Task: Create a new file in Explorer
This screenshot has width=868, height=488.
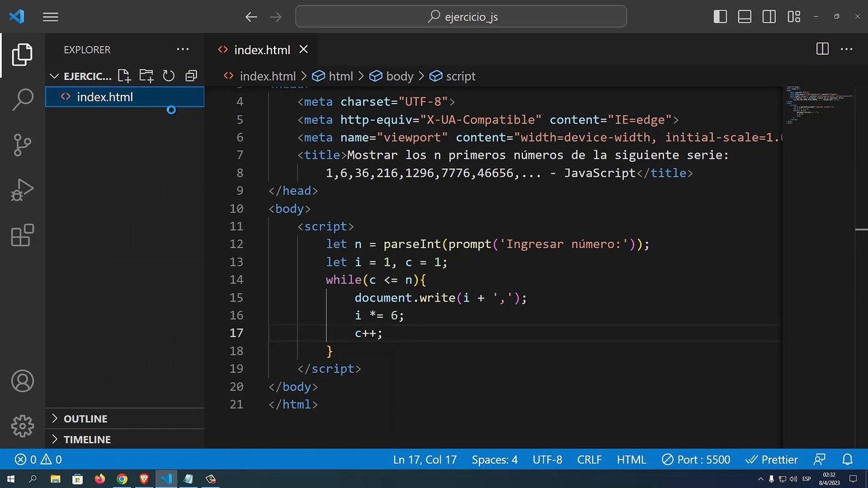Action: click(123, 76)
